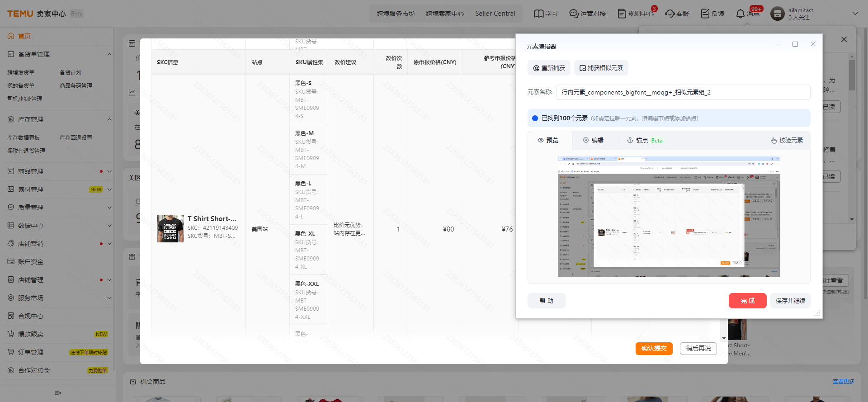Click the T Shirt product thumbnail

[x=170, y=229]
